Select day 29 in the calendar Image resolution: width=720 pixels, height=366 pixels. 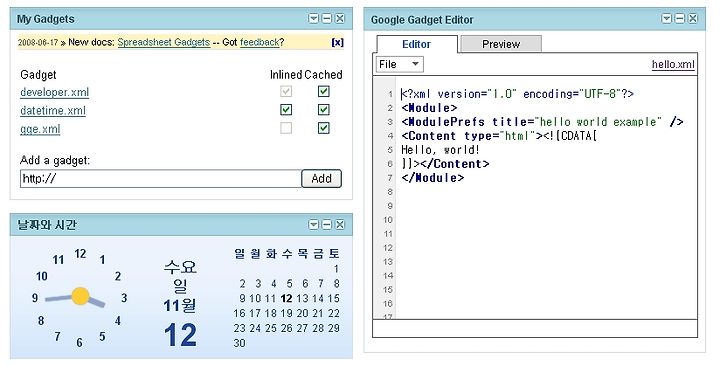pyautogui.click(x=334, y=328)
